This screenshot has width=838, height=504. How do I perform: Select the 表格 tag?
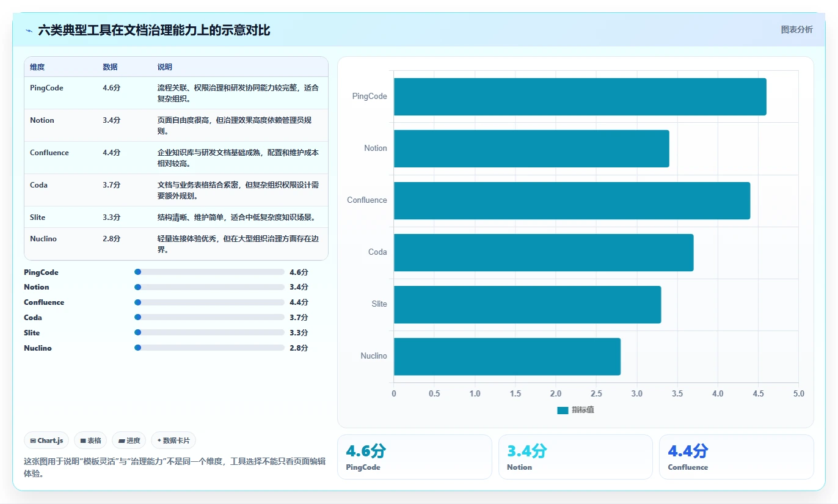90,440
